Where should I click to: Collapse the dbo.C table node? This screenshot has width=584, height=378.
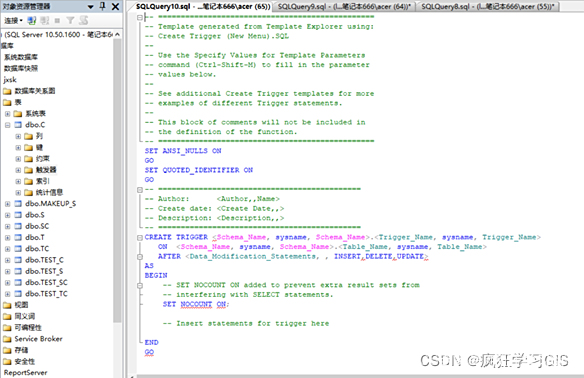tap(7, 125)
